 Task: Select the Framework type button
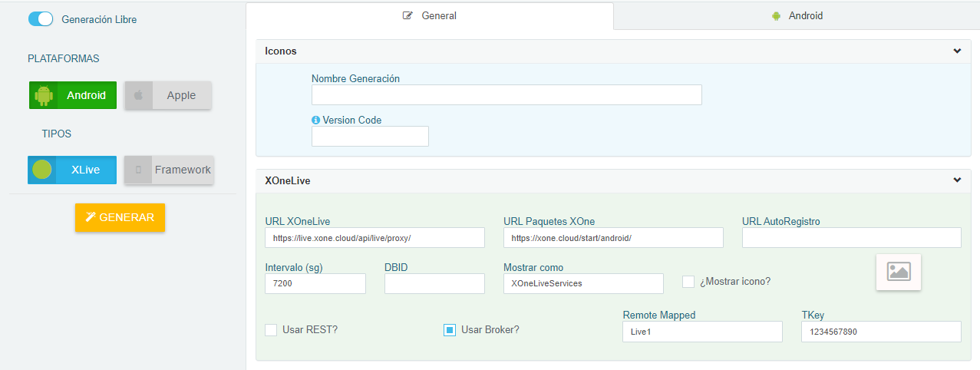click(x=169, y=170)
